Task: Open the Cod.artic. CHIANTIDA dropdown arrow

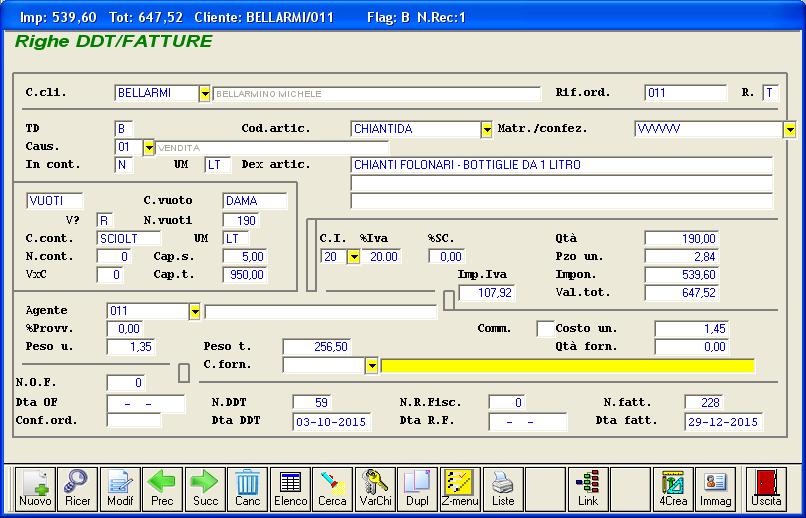Action: coord(487,129)
